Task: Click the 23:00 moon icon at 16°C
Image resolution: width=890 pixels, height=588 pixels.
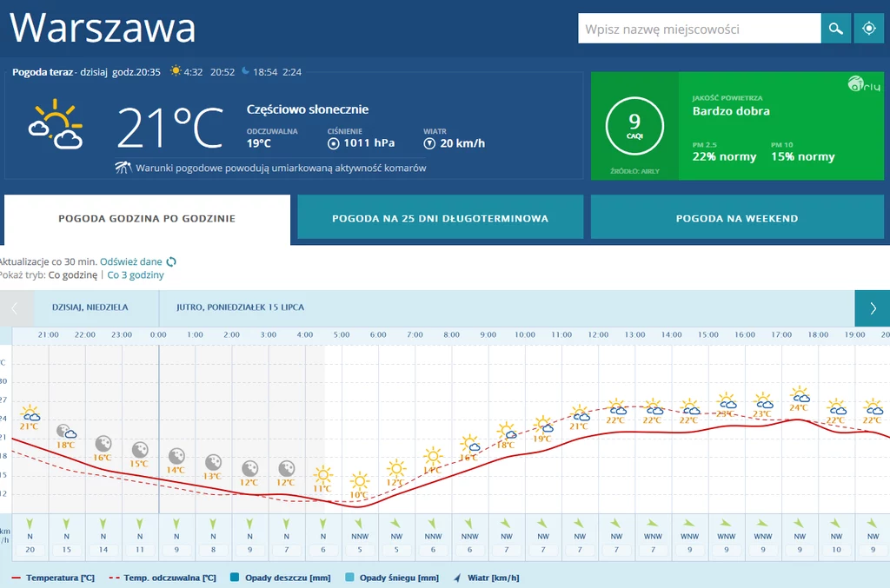Action: (x=103, y=444)
